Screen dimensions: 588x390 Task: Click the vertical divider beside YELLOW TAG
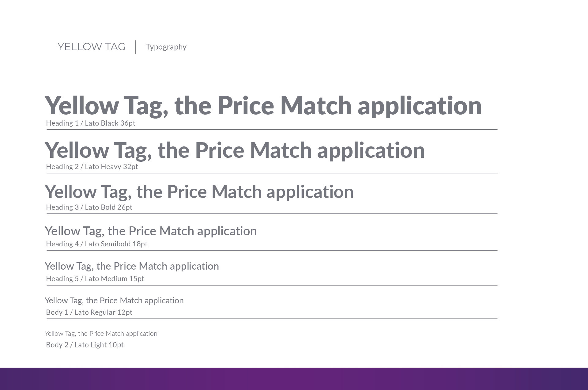tap(136, 47)
